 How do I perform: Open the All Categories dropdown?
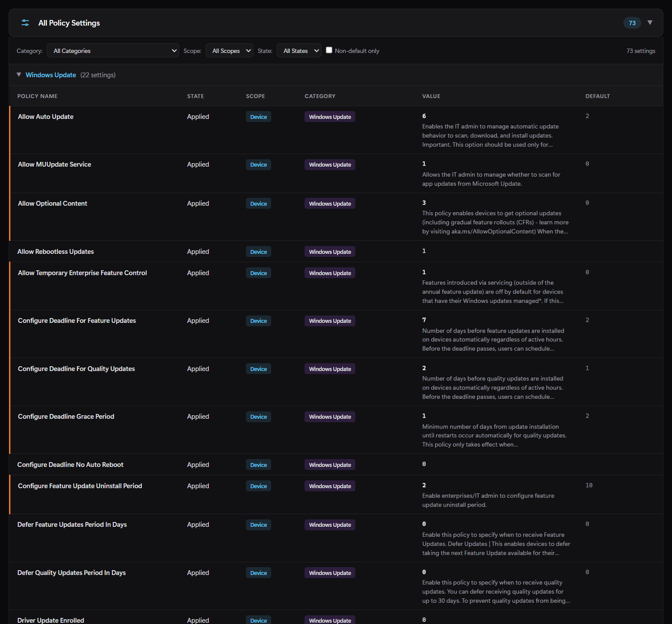pyautogui.click(x=113, y=51)
